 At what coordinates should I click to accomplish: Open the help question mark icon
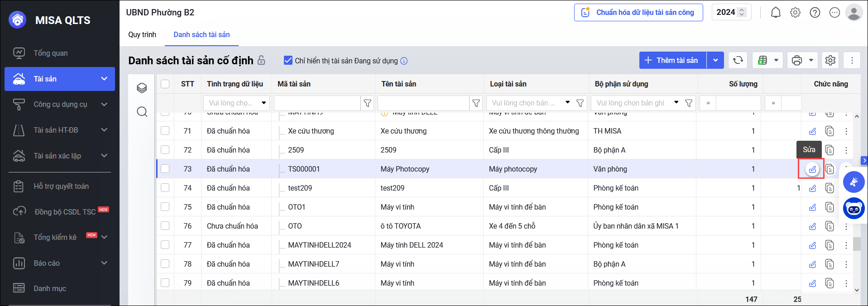pyautogui.click(x=815, y=13)
